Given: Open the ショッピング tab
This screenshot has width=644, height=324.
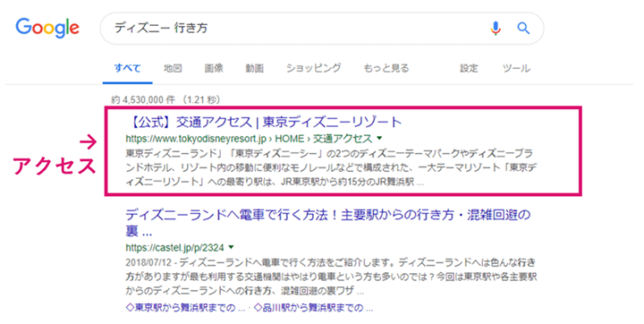Looking at the screenshot, I should (x=313, y=68).
